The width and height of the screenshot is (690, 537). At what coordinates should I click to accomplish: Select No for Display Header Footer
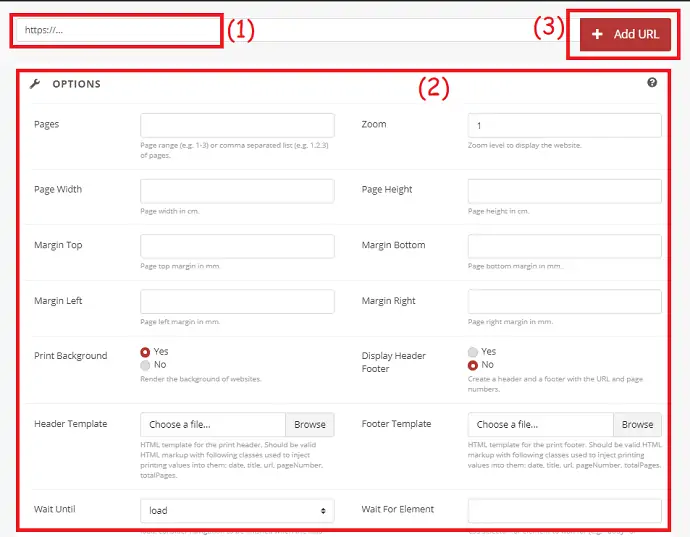[x=473, y=365]
